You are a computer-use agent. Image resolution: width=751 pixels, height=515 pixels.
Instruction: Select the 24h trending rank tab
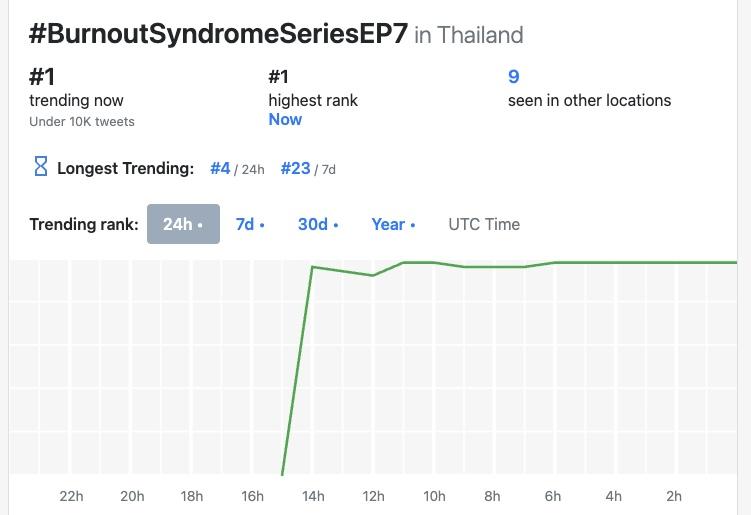(x=183, y=224)
